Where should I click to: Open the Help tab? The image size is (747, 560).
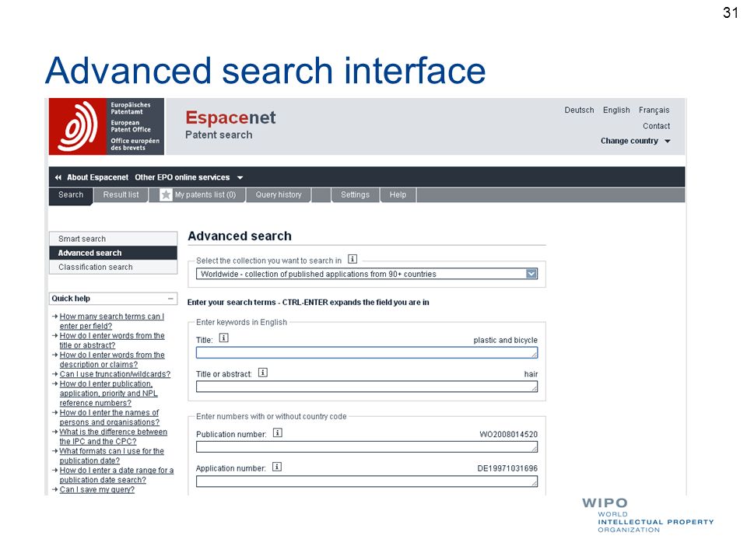click(398, 195)
